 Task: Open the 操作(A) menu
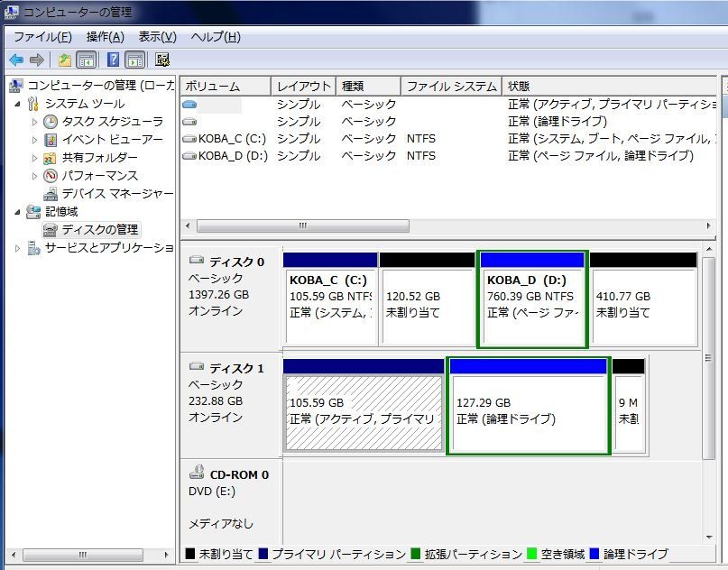(106, 37)
